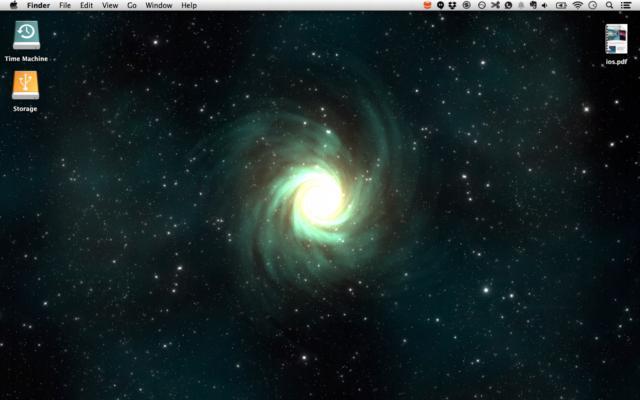Viewport: 640px width, 400px height.
Task: Open Spotlight search magnifier icon
Action: click(x=609, y=5)
